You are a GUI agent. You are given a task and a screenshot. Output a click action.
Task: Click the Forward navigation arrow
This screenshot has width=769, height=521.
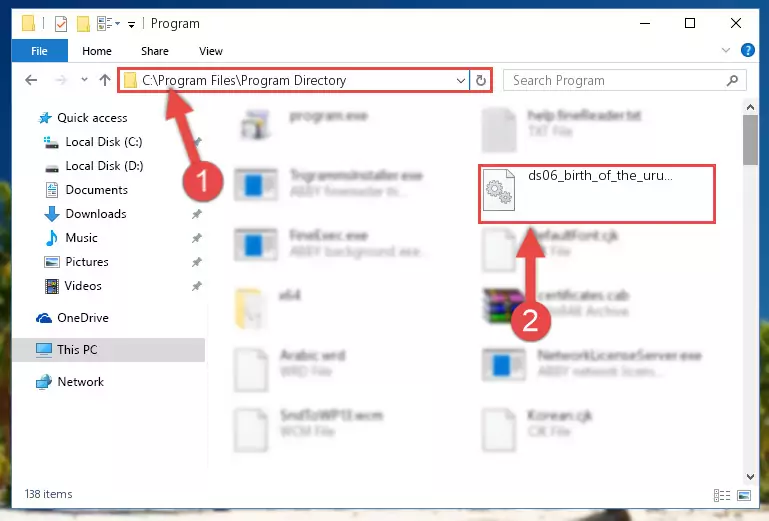61,80
